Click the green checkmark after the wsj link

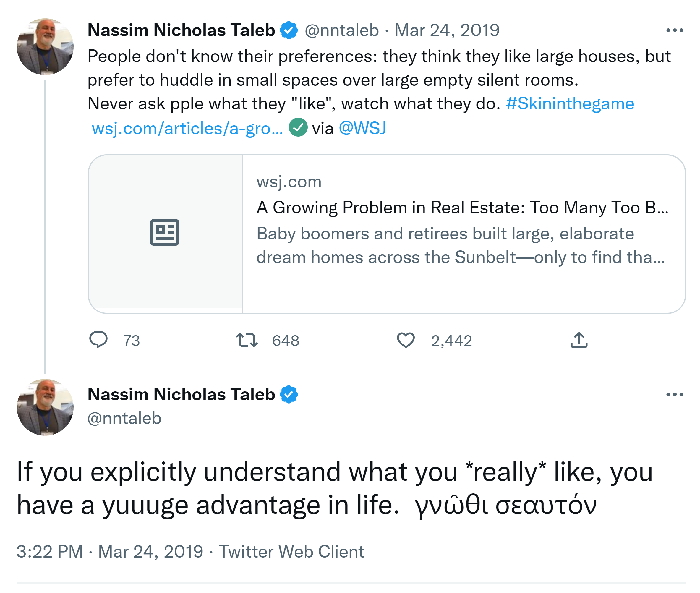click(298, 127)
